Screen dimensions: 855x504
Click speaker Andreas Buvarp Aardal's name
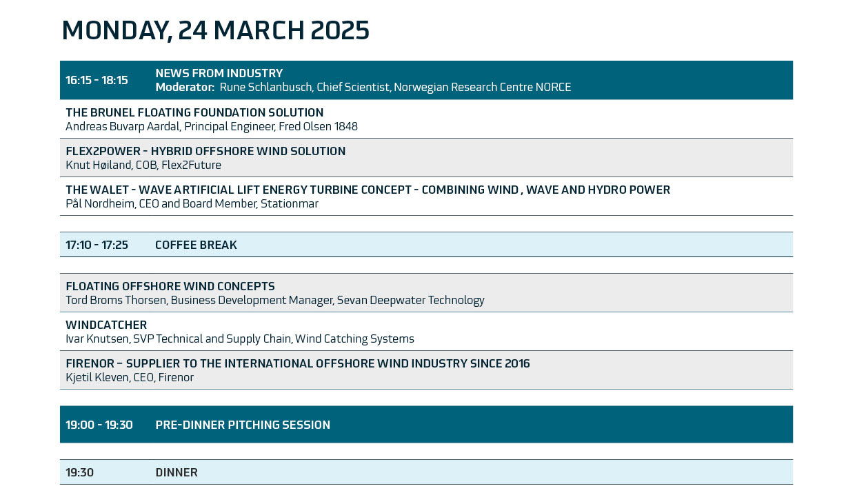coord(211,126)
